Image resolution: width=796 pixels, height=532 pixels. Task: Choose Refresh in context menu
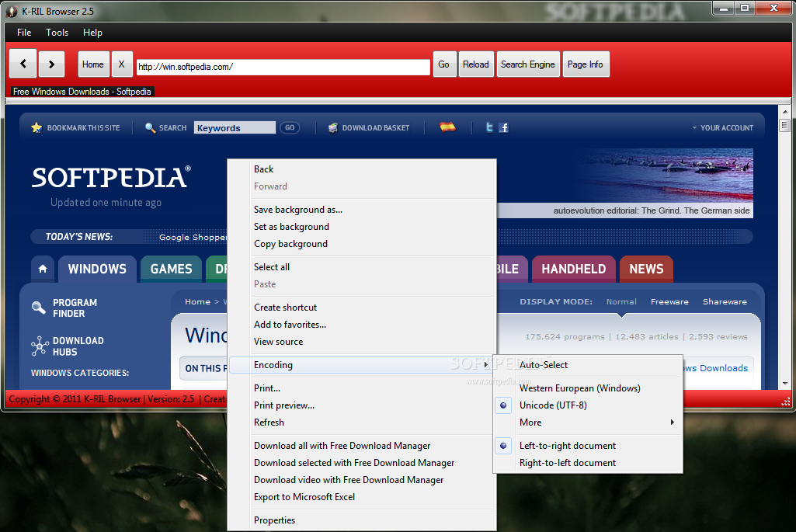[x=361, y=422]
